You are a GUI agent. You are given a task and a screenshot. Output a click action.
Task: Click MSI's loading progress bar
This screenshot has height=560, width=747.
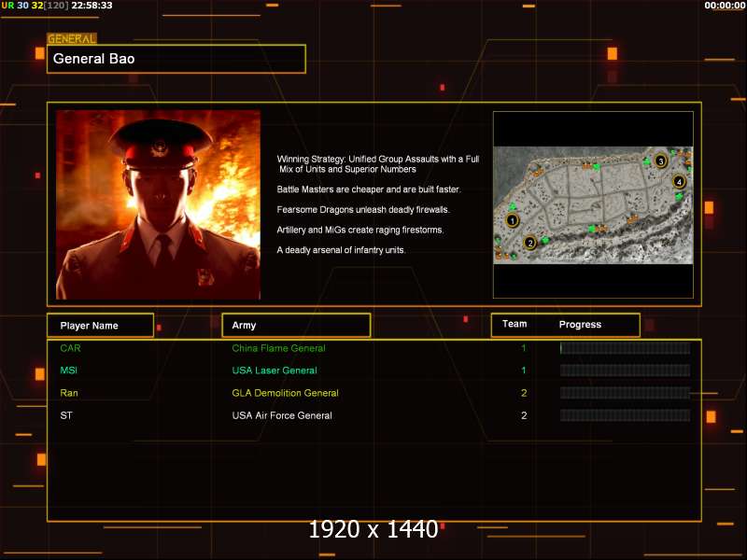[625, 371]
